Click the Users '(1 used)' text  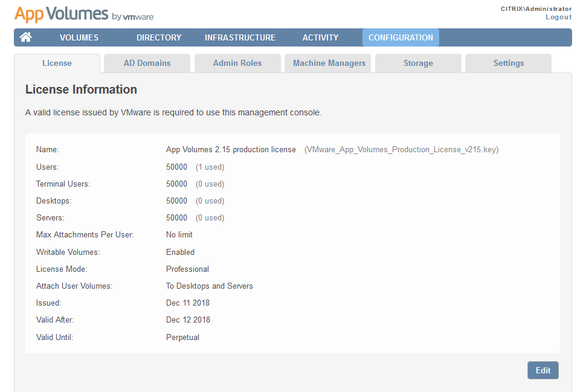tap(210, 167)
